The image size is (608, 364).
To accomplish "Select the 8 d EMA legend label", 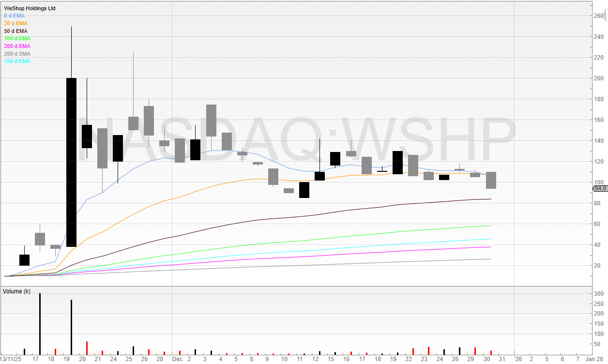I will click(14, 15).
